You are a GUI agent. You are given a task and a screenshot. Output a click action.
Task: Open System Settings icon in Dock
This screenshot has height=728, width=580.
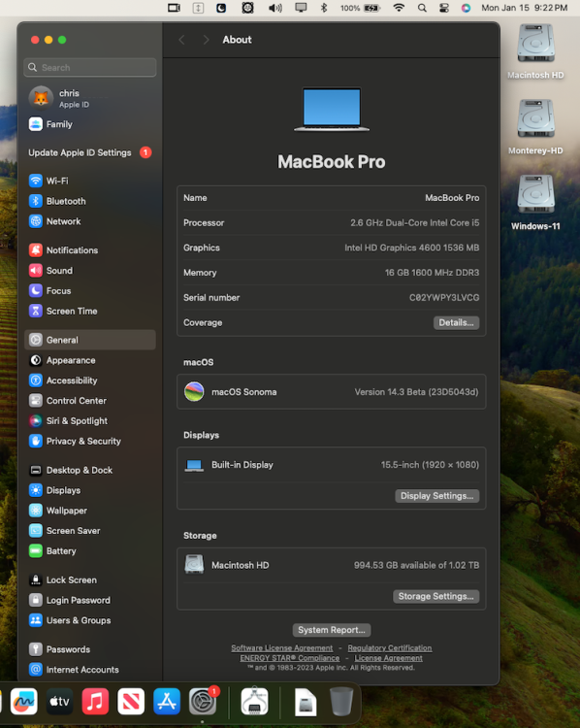pyautogui.click(x=203, y=701)
